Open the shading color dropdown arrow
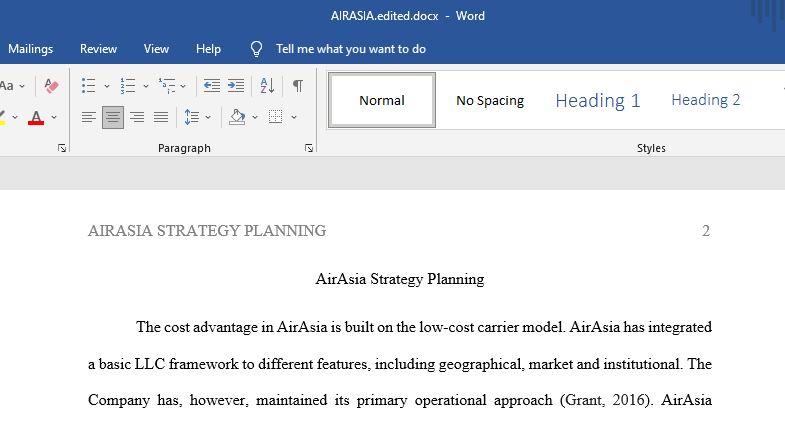The image size is (785, 425). tap(255, 117)
